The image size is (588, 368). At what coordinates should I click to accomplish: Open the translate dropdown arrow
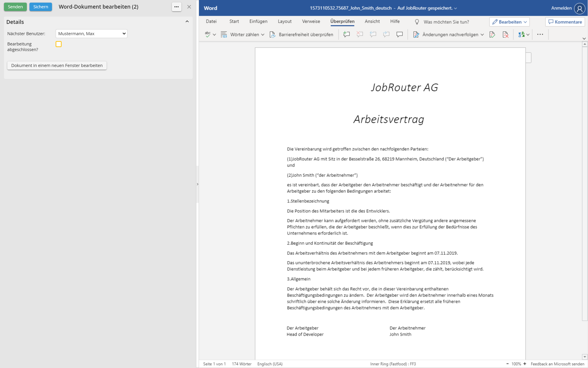(x=528, y=35)
